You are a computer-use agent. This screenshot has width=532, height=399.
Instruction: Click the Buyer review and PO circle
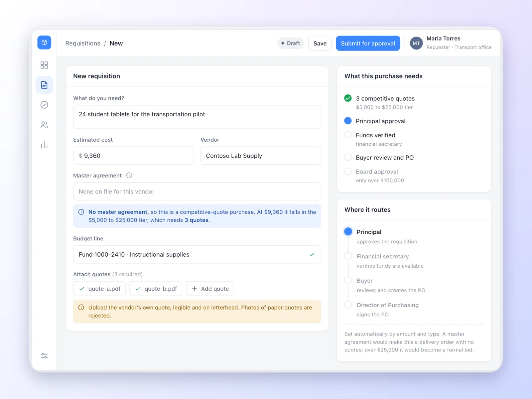pos(348,157)
